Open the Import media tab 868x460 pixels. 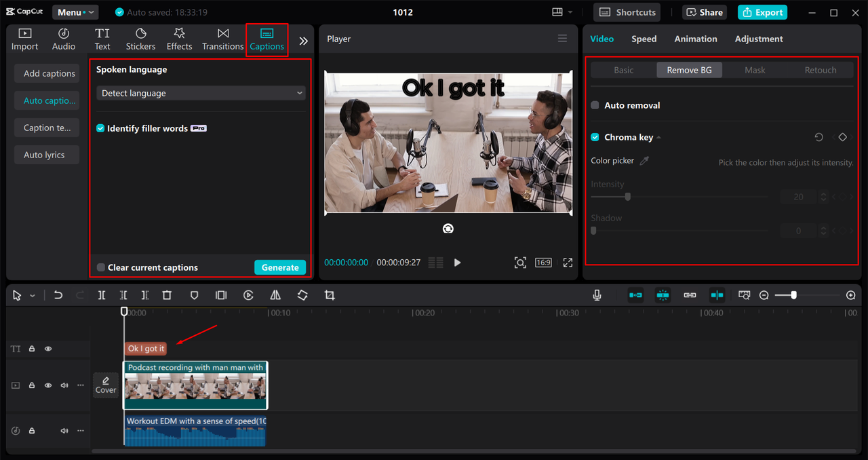point(24,39)
